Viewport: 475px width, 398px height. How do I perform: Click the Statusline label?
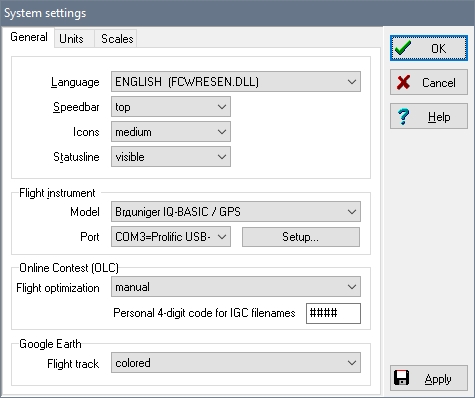pyautogui.click(x=76, y=157)
